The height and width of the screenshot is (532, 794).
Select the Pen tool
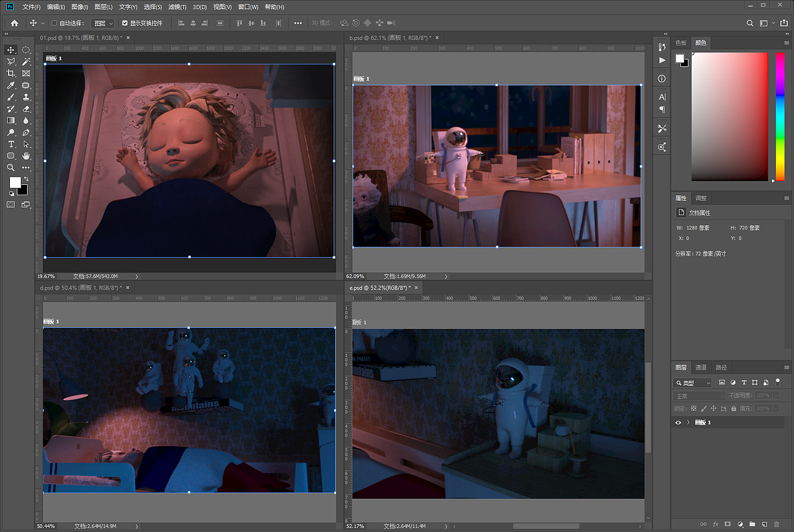(26, 133)
